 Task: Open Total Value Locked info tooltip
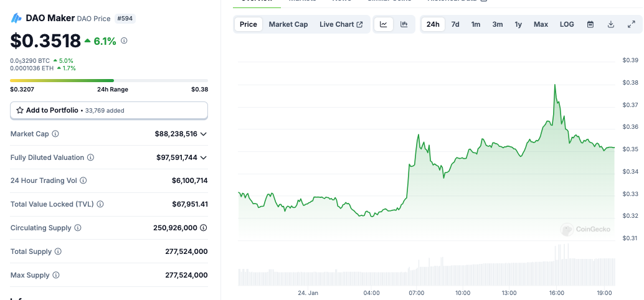pyautogui.click(x=100, y=204)
